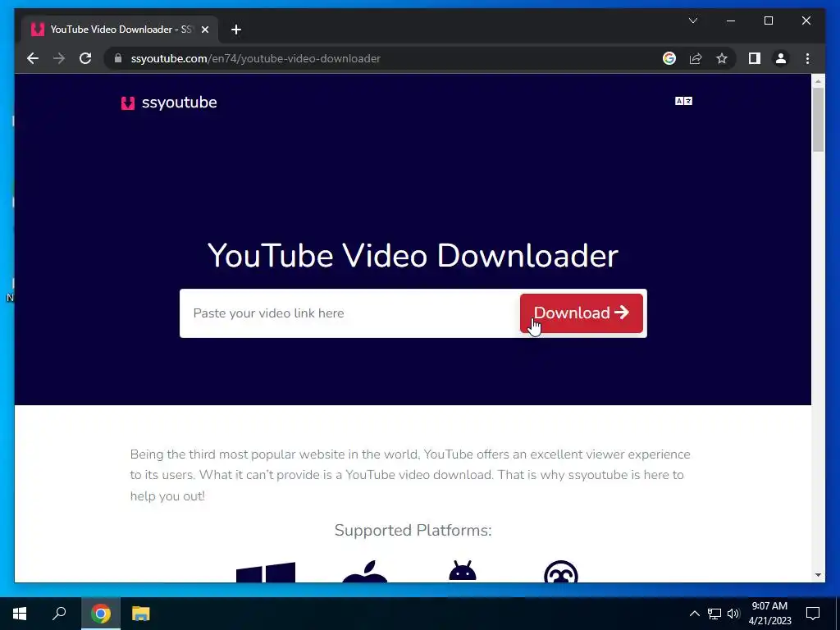Viewport: 840px width, 630px height.
Task: Minimize the Chrome window
Action: coord(731,21)
